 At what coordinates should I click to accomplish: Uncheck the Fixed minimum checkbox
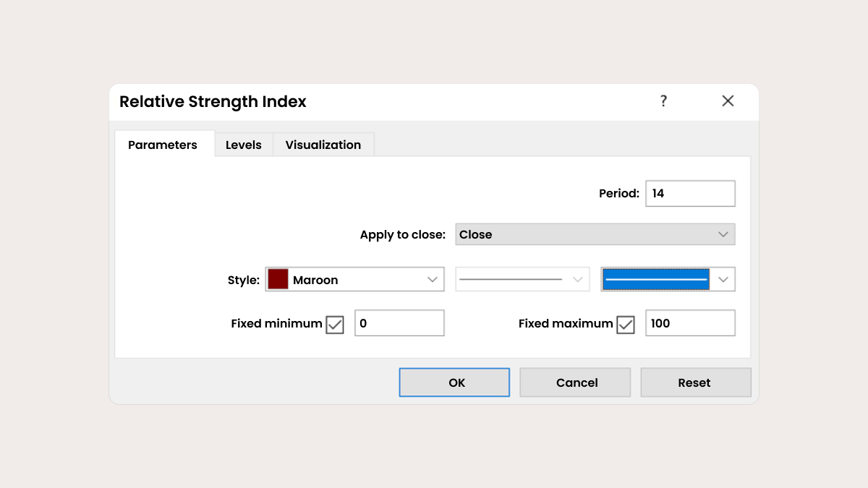tap(335, 325)
